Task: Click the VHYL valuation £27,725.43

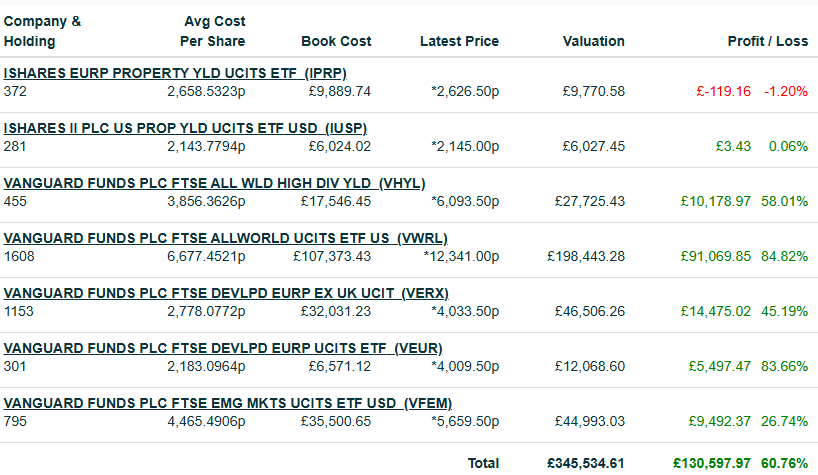Action: coord(590,201)
